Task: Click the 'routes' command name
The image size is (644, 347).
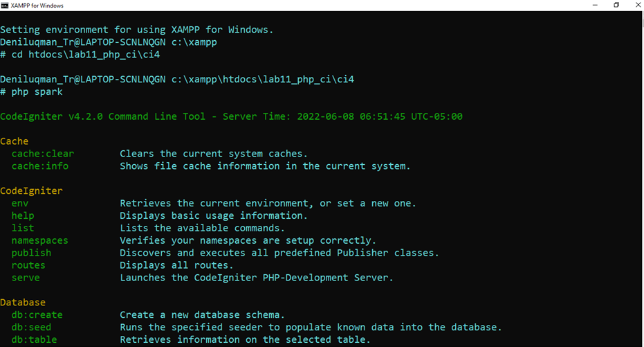Action: pyautogui.click(x=28, y=265)
